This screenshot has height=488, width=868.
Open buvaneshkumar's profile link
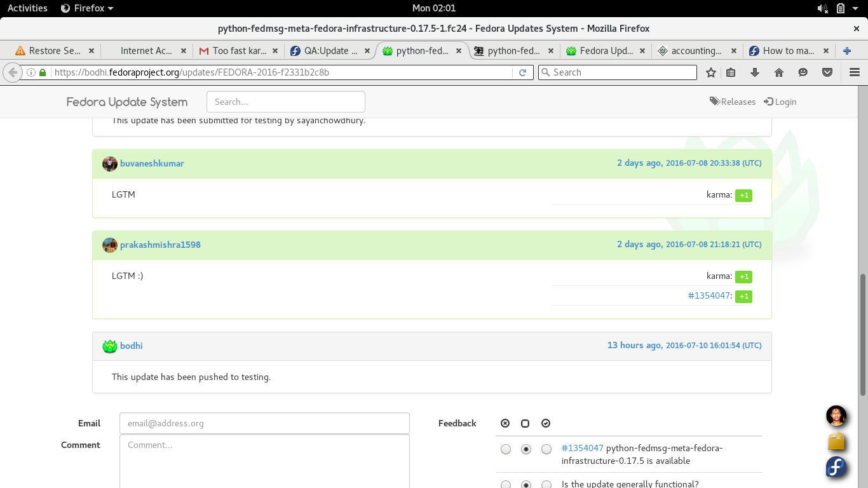[x=152, y=163]
